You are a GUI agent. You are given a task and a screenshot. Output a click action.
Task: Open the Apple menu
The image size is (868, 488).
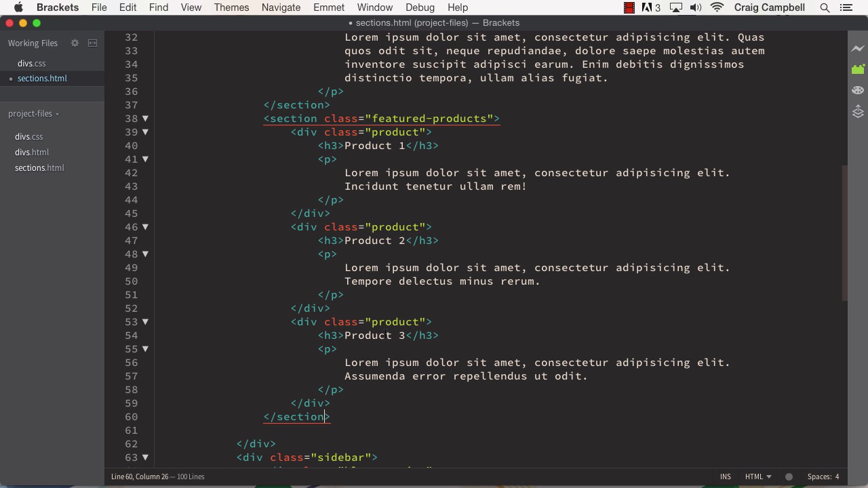(18, 7)
